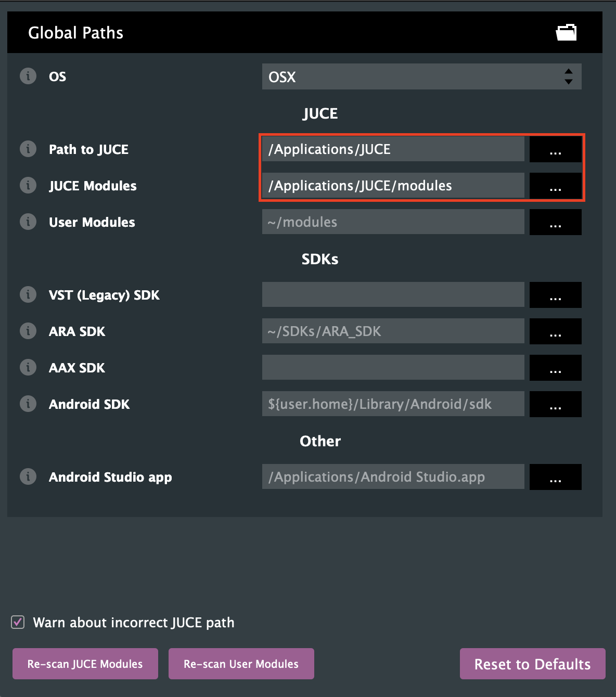
Task: Show info for Android SDK
Action: coord(28,404)
